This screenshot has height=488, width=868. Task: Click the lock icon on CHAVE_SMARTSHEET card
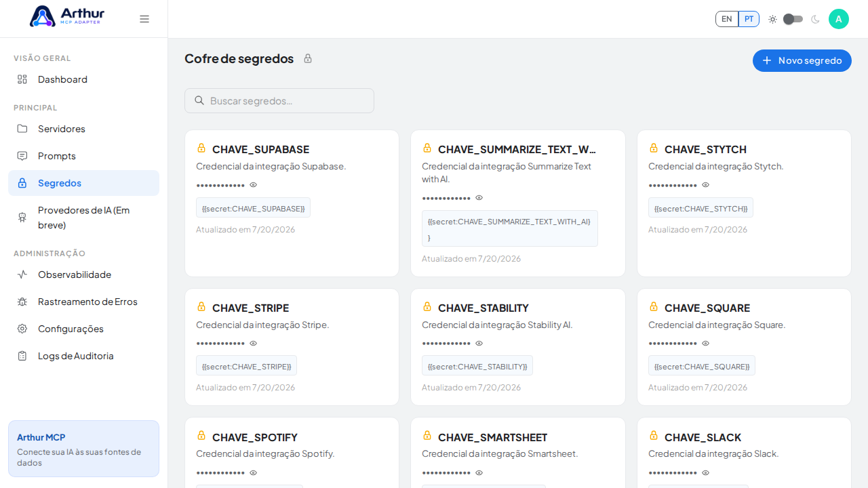click(x=427, y=435)
